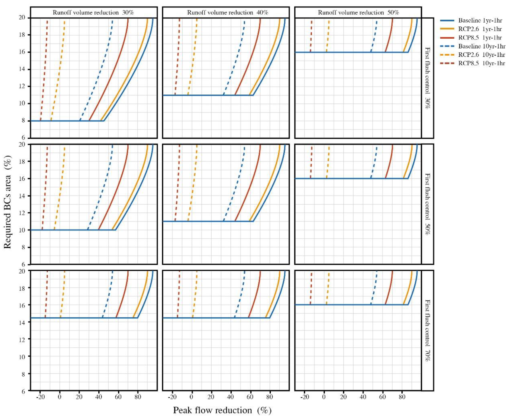
Task: Click the Runoff volume reduction 40% header
Action: point(228,13)
